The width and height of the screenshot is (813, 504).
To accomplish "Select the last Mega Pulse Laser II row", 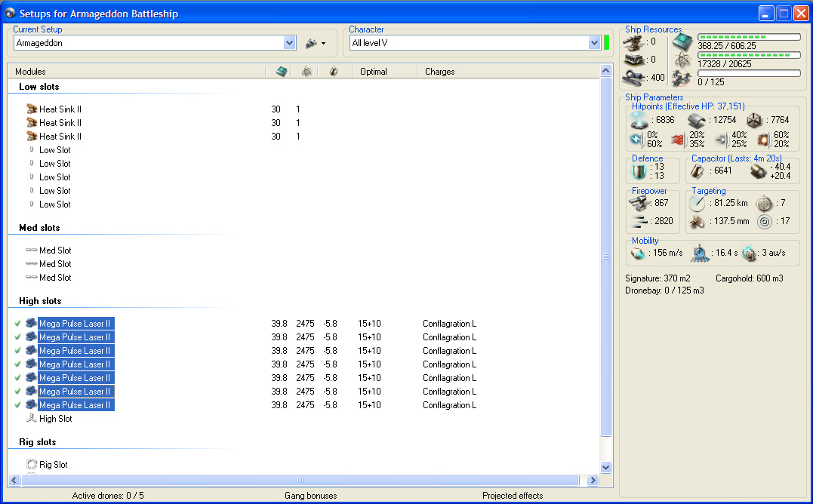I will coord(75,405).
